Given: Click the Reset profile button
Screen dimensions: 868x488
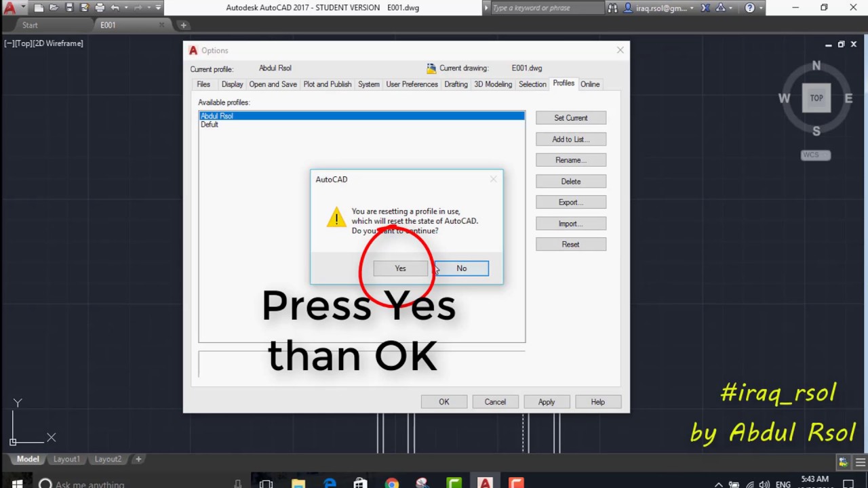Looking at the screenshot, I should (x=571, y=245).
